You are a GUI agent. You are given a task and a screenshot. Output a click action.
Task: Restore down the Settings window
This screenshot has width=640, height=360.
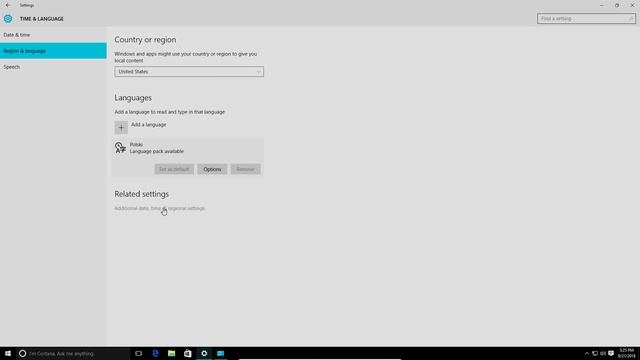coord(617,5)
